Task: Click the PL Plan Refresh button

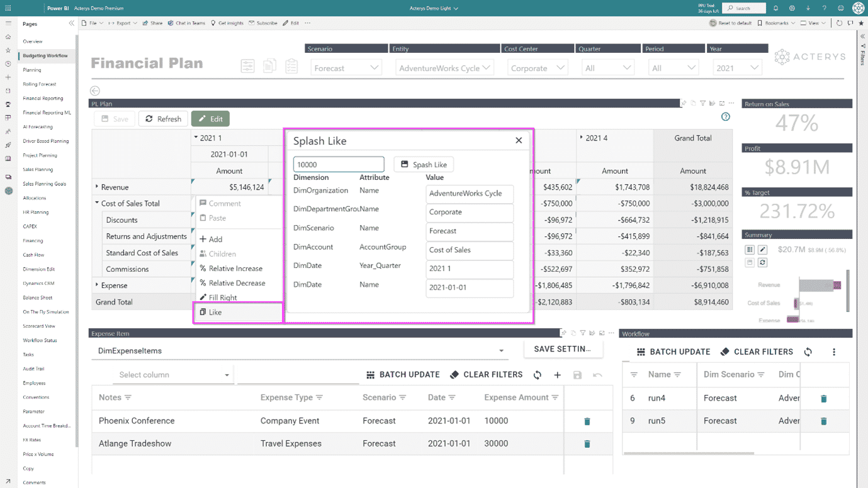Action: click(164, 119)
